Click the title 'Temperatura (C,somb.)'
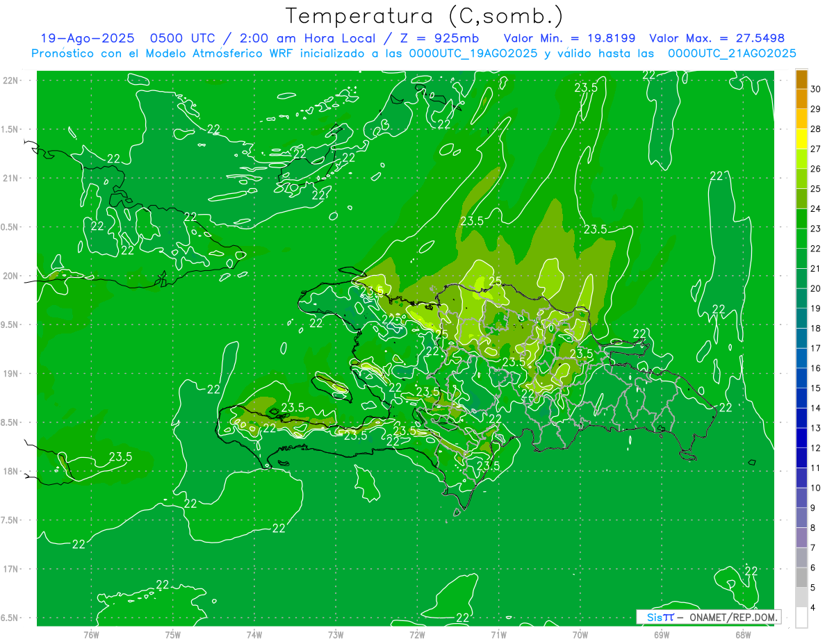Viewport: 834px width, 644px height. tap(425, 16)
